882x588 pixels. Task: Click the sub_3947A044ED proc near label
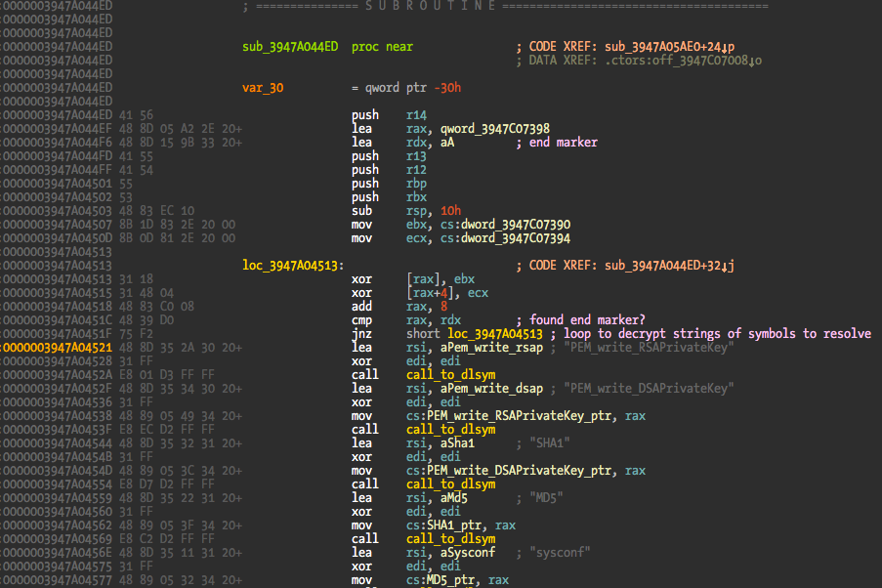(288, 47)
